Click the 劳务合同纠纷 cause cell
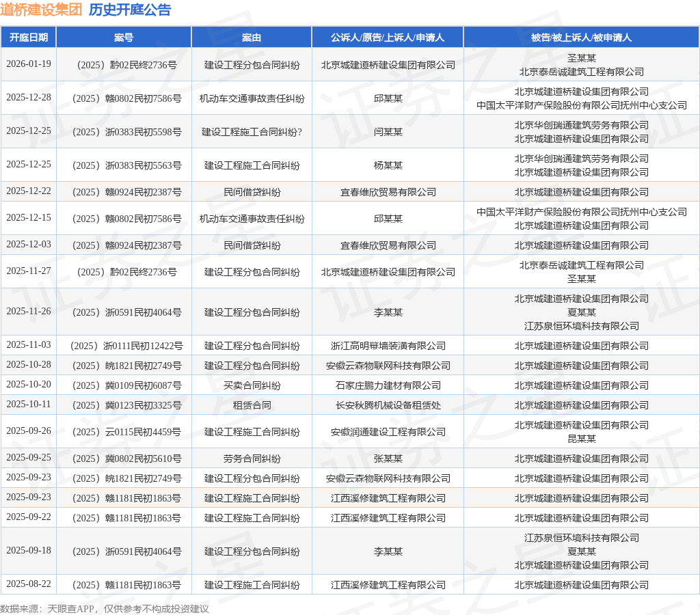Image resolution: width=700 pixels, height=615 pixels. pyautogui.click(x=252, y=459)
